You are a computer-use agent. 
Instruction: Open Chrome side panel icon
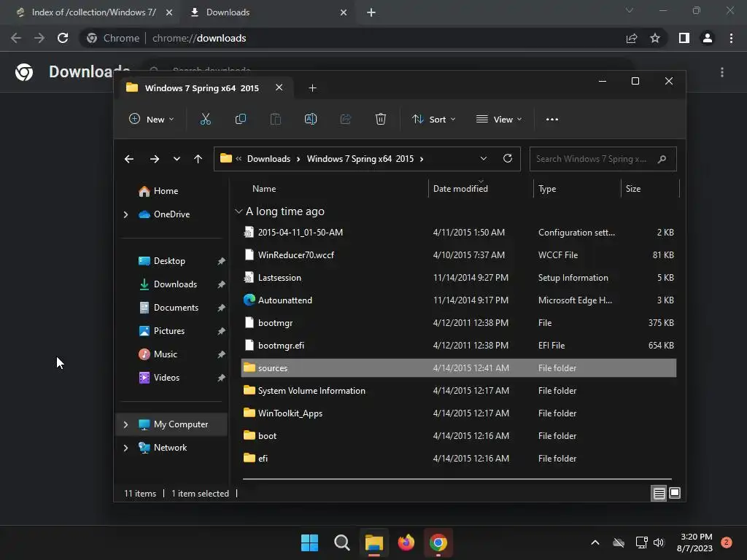(684, 38)
